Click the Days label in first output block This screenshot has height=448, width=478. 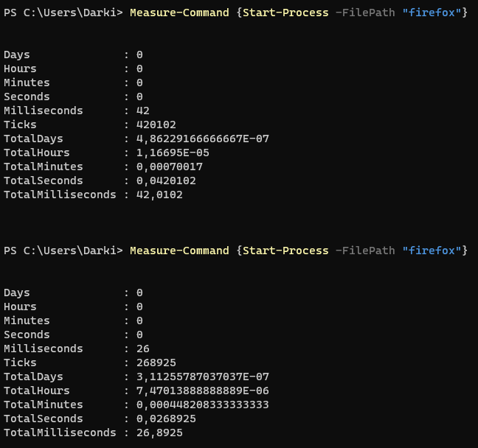click(x=17, y=55)
